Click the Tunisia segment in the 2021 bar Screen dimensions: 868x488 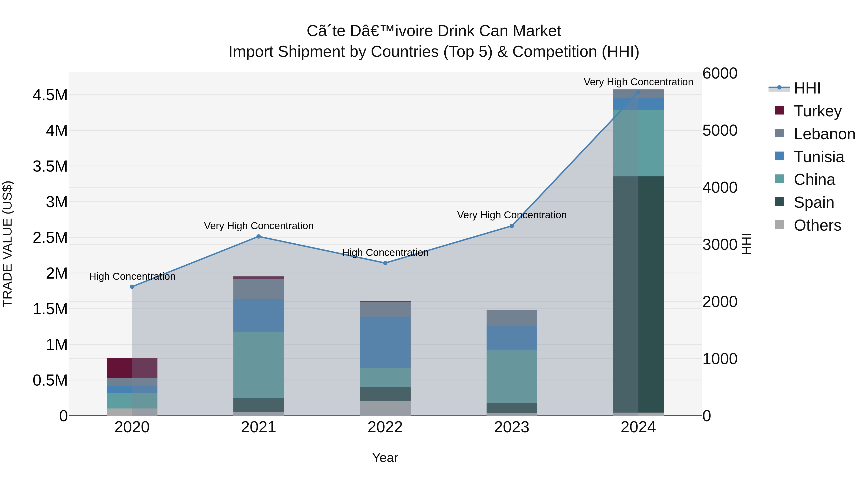pyautogui.click(x=258, y=315)
